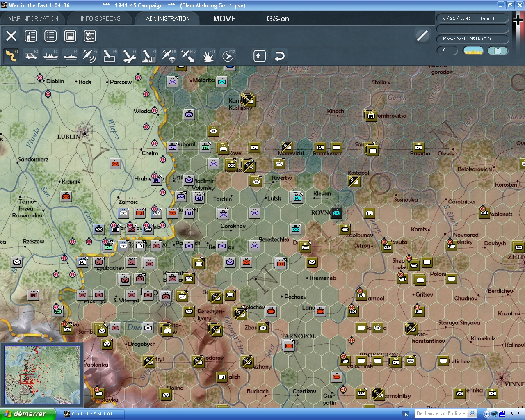The image size is (525, 420).
Task: Click the FR language indicator in taskbar
Action: [x=405, y=414]
